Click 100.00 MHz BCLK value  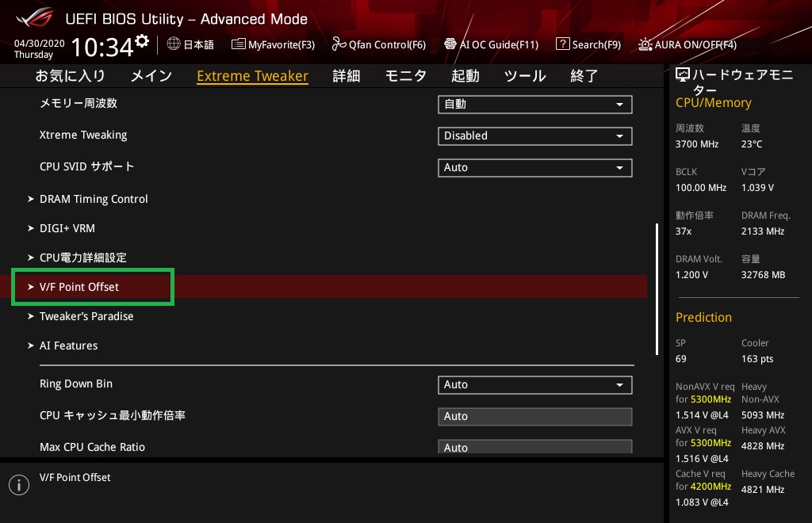click(701, 187)
